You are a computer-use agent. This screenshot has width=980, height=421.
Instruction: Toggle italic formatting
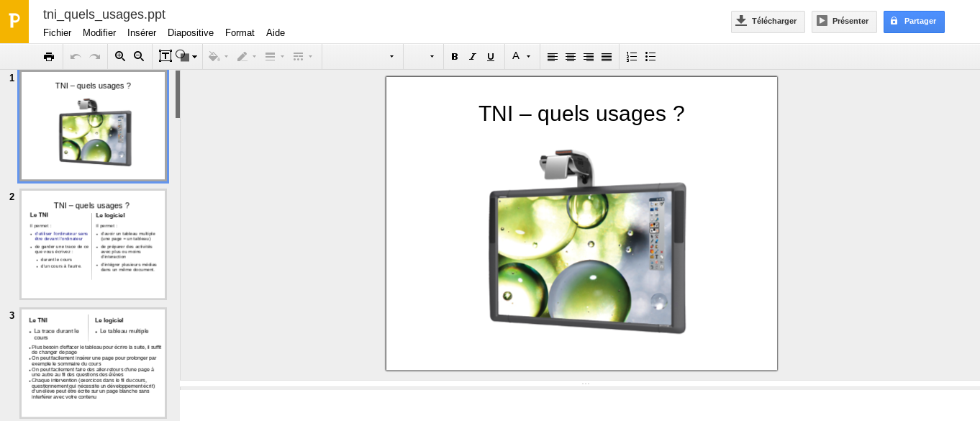click(473, 57)
